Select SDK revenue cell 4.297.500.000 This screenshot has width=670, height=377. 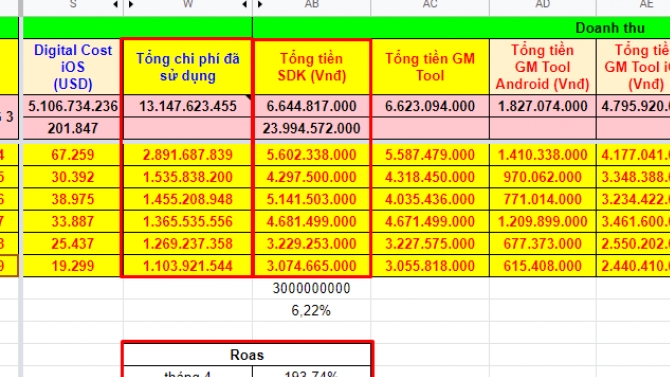point(312,177)
